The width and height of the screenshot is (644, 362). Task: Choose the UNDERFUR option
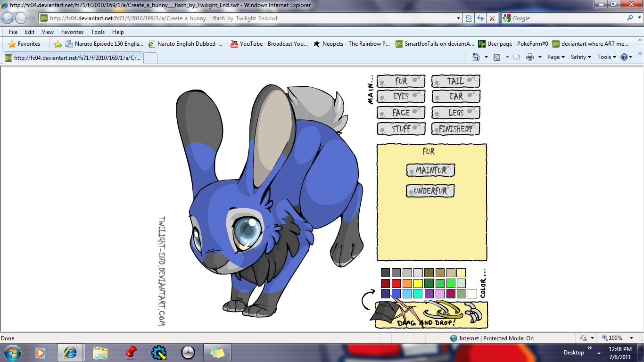click(430, 191)
